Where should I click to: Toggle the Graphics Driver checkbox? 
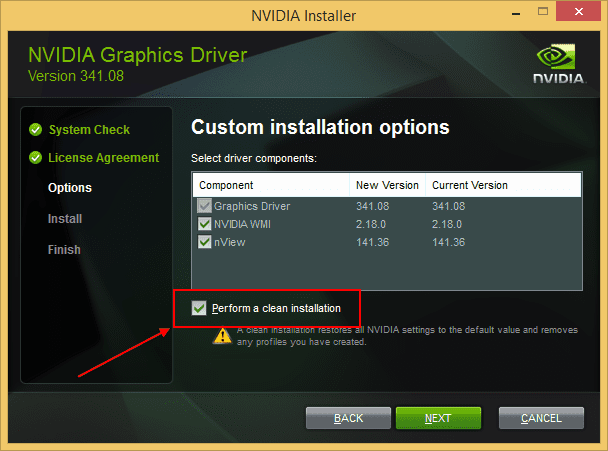204,206
